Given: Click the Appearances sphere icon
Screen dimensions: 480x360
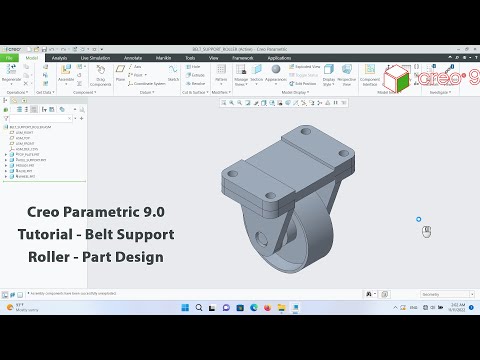Looking at the screenshot, I should (276, 69).
